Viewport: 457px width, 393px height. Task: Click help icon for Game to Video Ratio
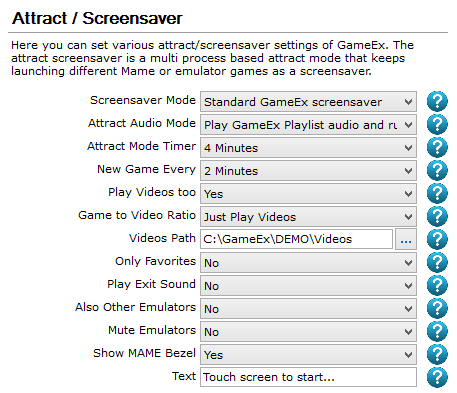pos(437,216)
